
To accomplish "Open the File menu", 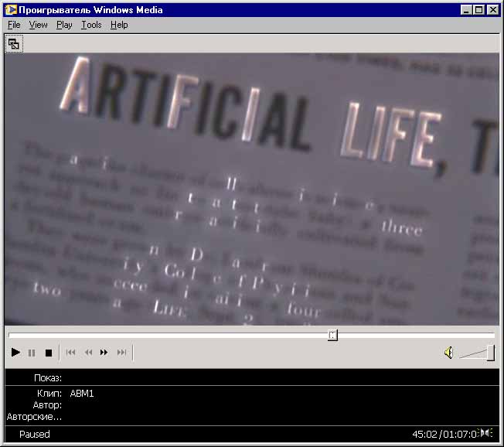I will click(x=14, y=25).
